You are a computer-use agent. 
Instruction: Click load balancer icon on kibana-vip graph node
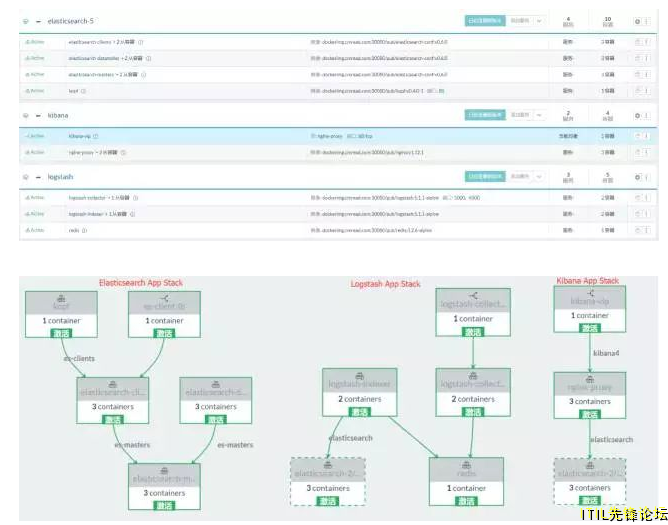590,293
